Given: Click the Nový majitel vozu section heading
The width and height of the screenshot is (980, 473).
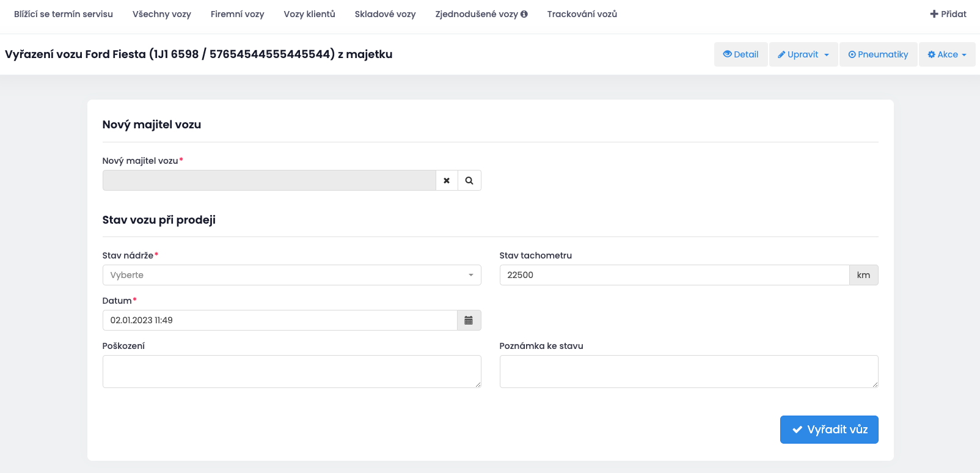Looking at the screenshot, I should (x=152, y=125).
